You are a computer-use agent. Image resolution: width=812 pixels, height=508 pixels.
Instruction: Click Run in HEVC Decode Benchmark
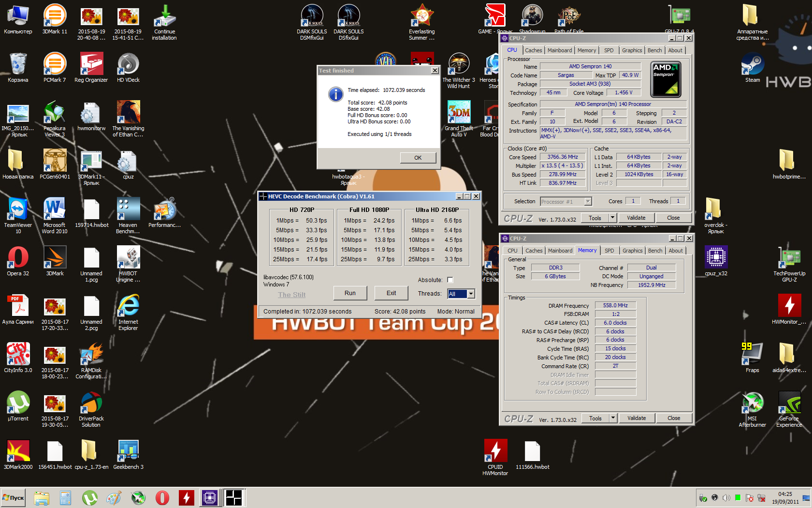[350, 293]
